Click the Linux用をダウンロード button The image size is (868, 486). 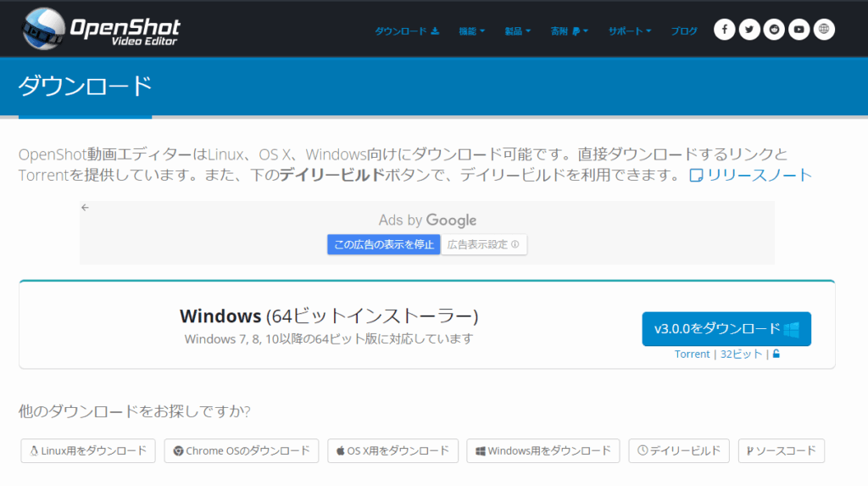point(88,450)
